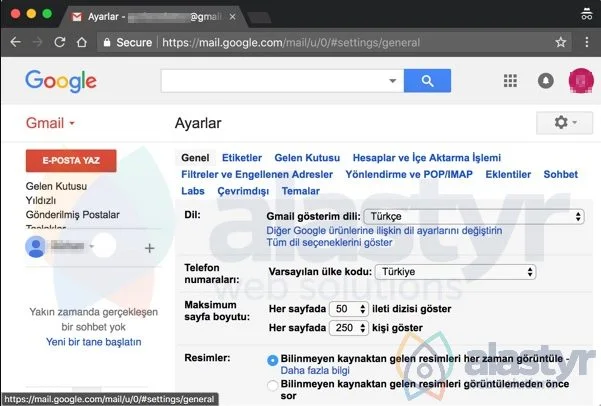Click the incognito icon in title bar
601x406 pixels.
coord(586,14)
